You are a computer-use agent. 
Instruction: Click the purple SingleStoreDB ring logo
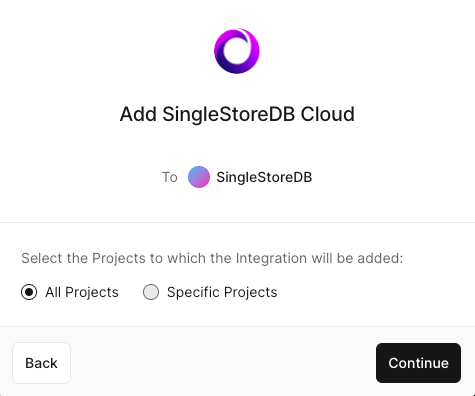(237, 51)
